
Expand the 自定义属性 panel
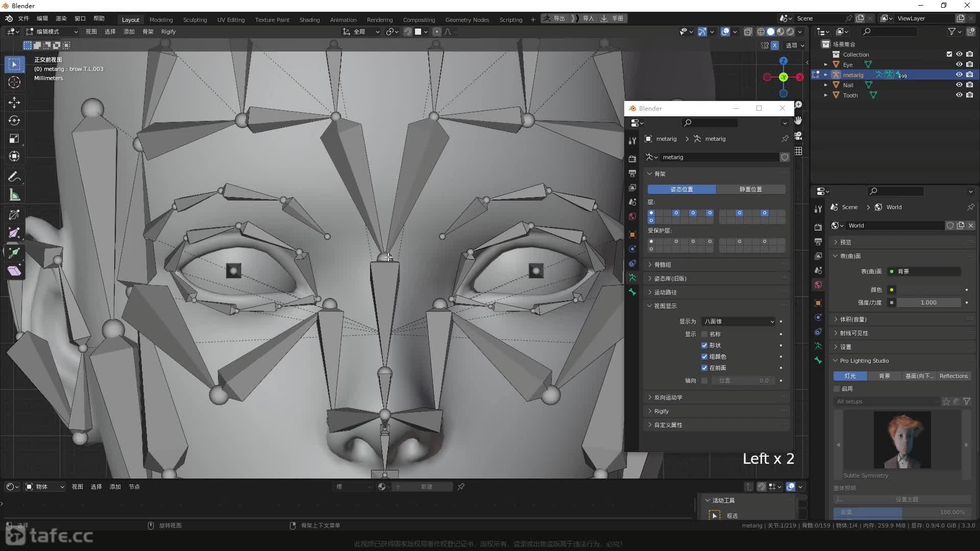point(717,425)
